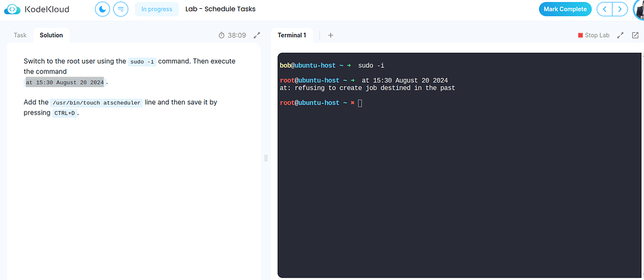644x280 pixels.
Task: Click the KodeKloud logo
Action: click(36, 9)
